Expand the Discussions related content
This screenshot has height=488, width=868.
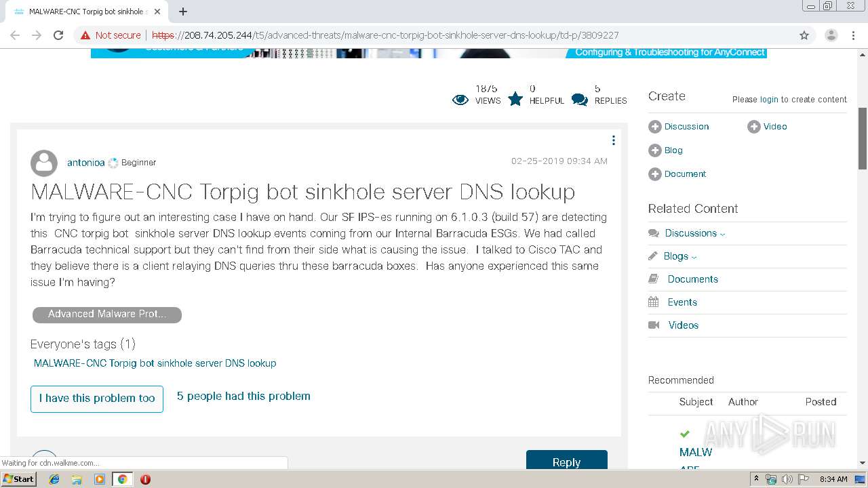tap(695, 233)
